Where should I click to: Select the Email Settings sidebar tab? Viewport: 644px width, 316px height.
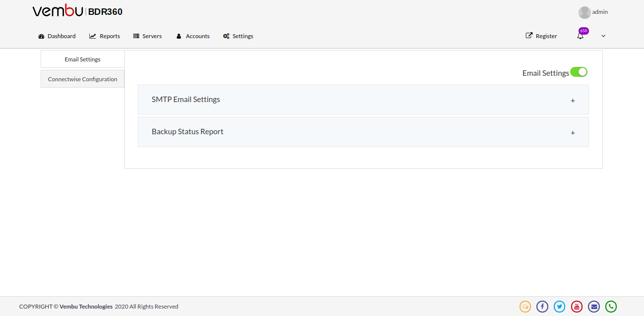[x=83, y=59]
